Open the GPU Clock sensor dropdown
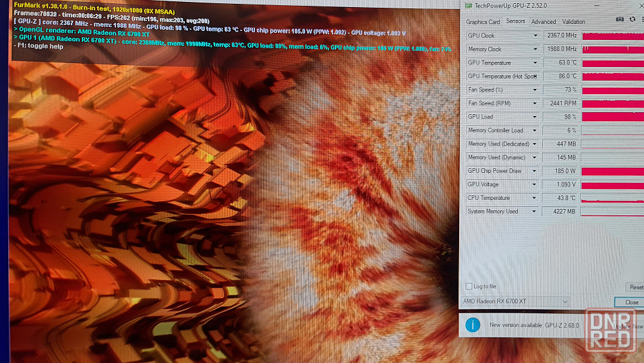The image size is (644, 363). [535, 35]
